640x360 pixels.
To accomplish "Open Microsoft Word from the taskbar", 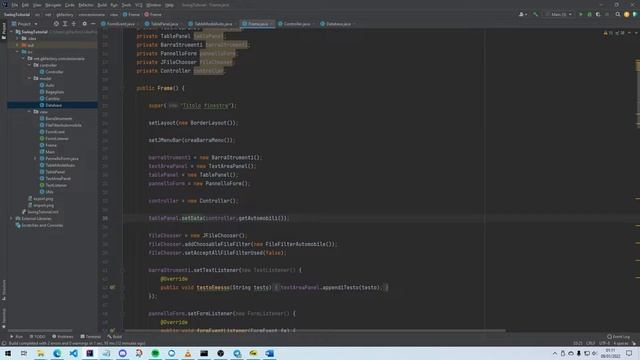I will click(269, 353).
